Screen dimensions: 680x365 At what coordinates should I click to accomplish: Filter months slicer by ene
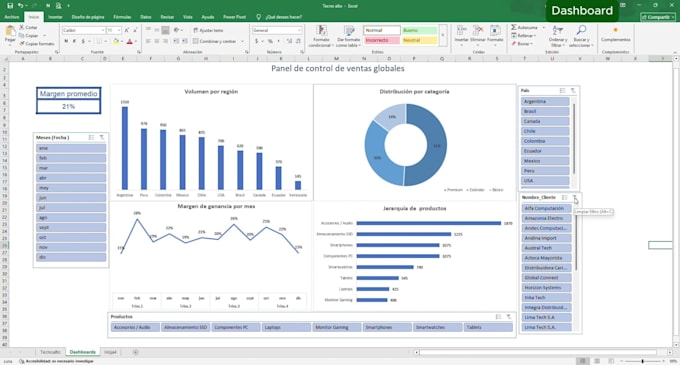point(71,148)
